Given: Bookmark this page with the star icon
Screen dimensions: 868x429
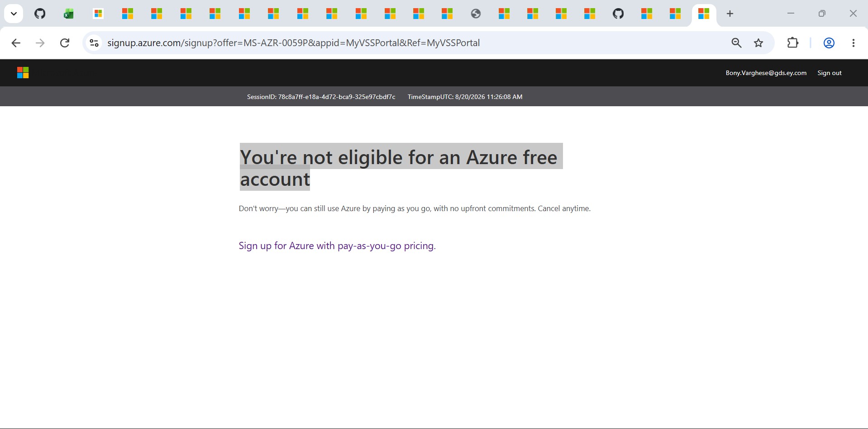Looking at the screenshot, I should (x=758, y=43).
